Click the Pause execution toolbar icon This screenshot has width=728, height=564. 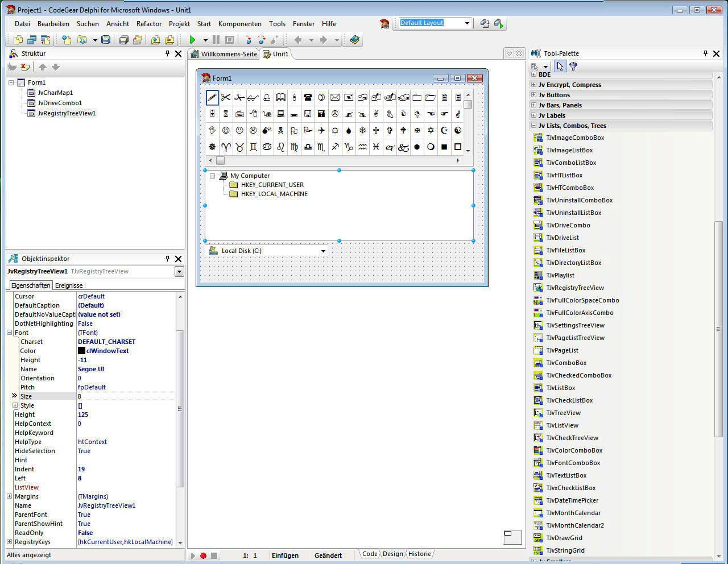215,40
